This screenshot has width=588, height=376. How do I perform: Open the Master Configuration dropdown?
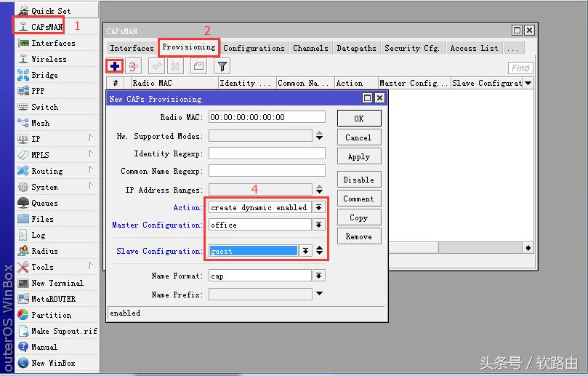point(319,225)
